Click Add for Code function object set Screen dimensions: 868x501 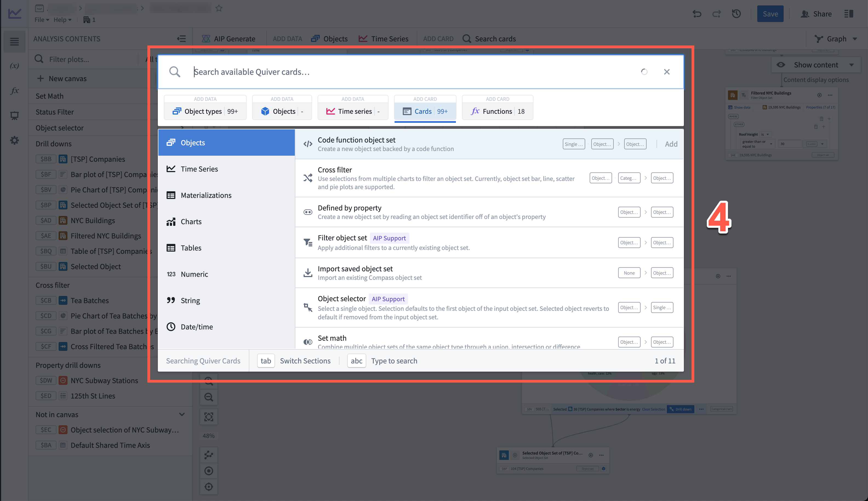pos(671,144)
